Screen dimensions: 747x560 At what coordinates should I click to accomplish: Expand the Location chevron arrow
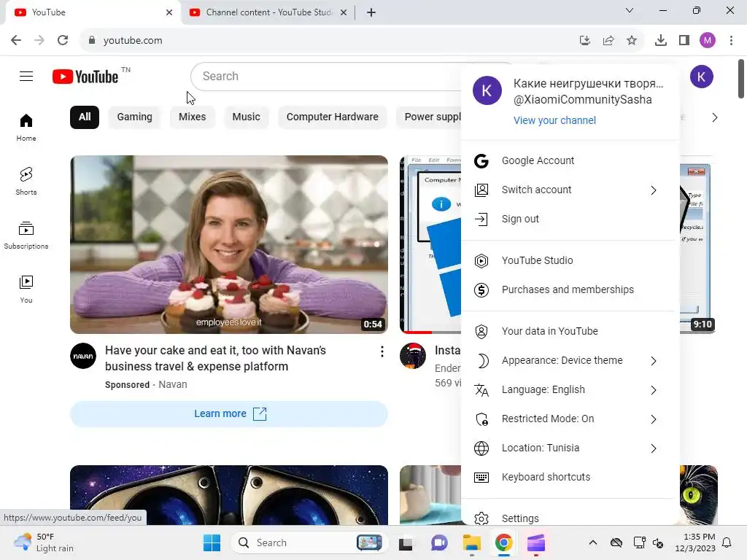(653, 448)
